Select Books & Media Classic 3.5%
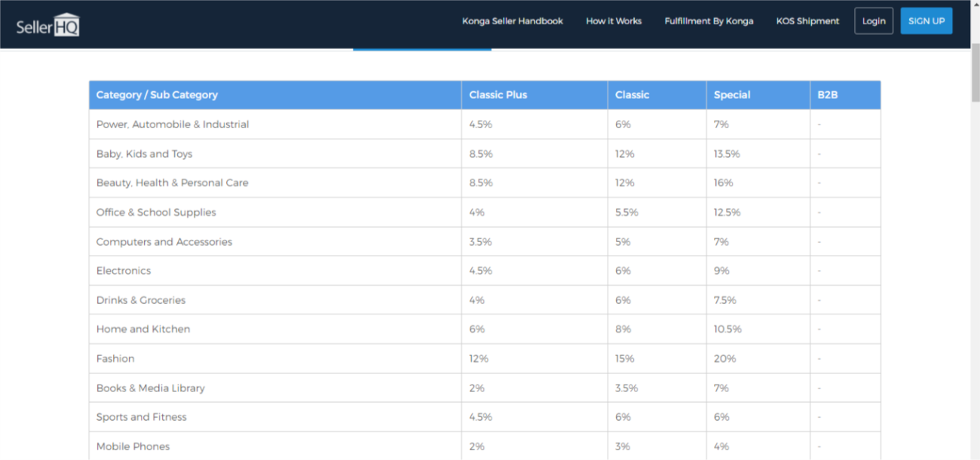 (626, 388)
